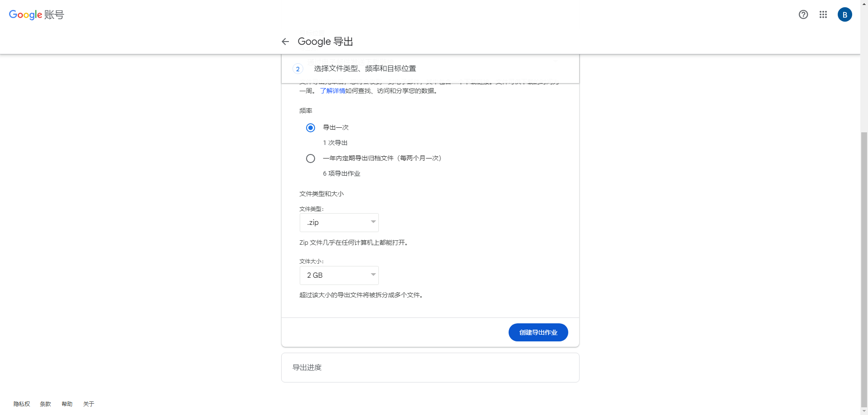Image resolution: width=868 pixels, height=415 pixels.
Task: Click the Google 导出 page title
Action: (x=325, y=42)
